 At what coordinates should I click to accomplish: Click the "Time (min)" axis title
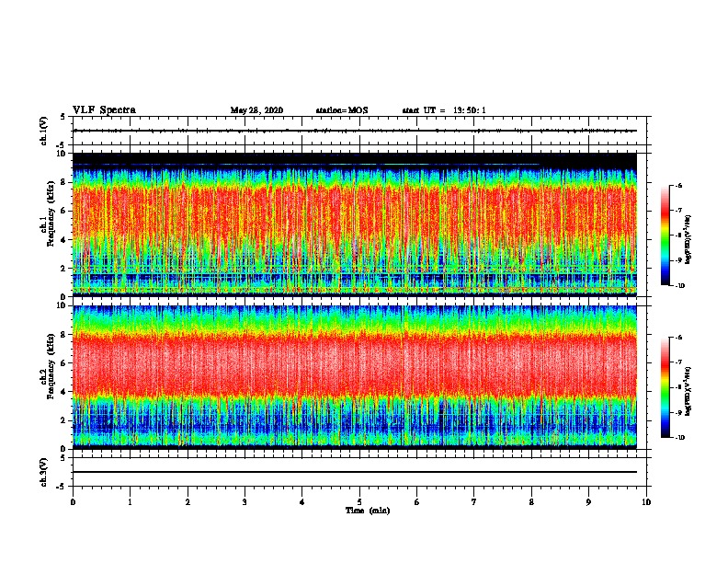pyautogui.click(x=368, y=511)
